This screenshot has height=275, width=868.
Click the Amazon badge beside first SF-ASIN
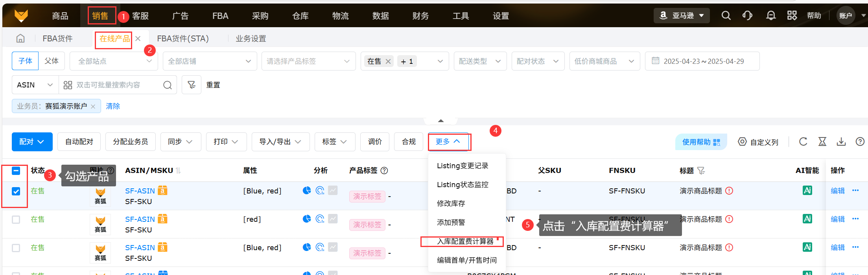point(162,191)
